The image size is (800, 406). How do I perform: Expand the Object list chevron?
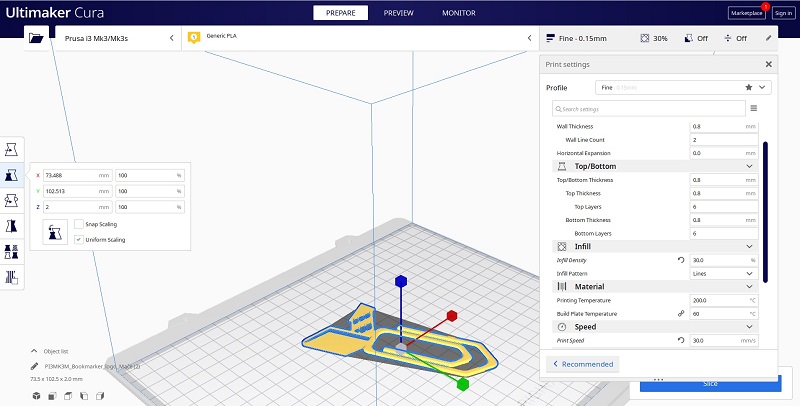[x=34, y=351]
